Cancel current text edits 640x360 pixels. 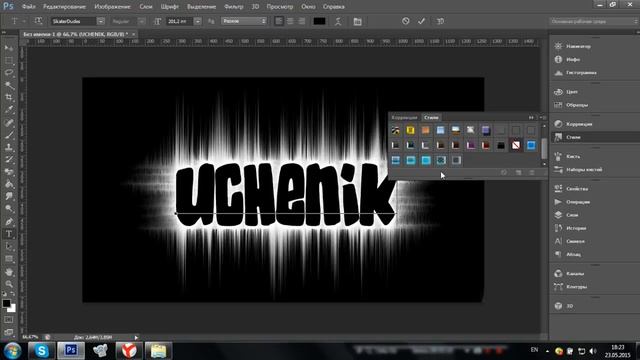[405, 21]
